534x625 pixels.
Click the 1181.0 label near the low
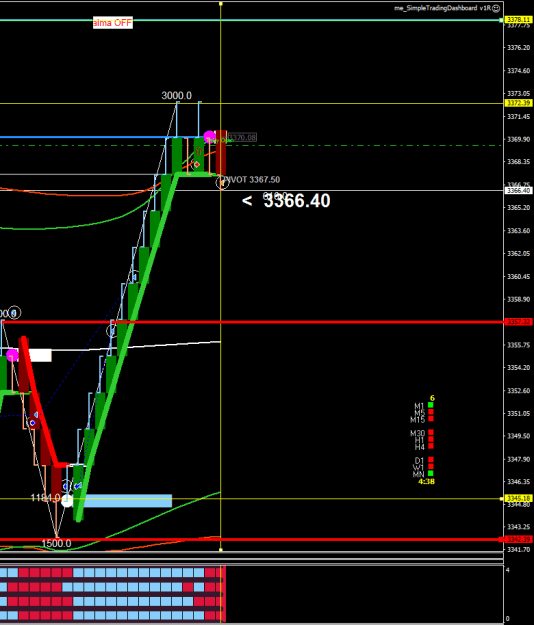coord(45,498)
